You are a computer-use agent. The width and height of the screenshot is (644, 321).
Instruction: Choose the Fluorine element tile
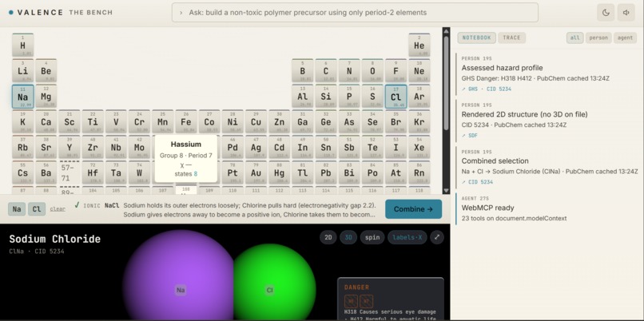point(396,70)
